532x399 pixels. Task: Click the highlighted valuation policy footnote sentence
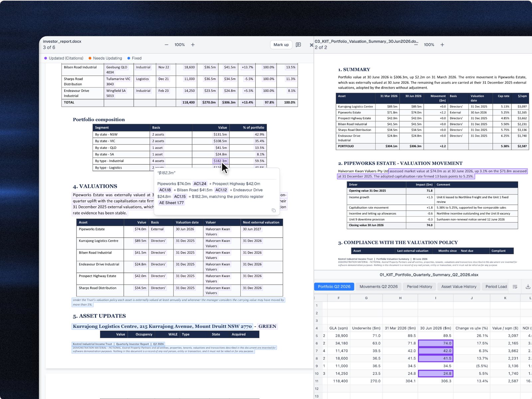(x=178, y=302)
